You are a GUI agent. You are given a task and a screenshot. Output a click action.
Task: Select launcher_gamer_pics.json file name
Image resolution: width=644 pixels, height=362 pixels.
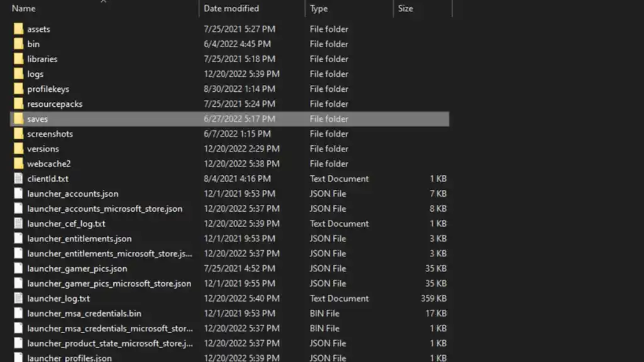77,268
